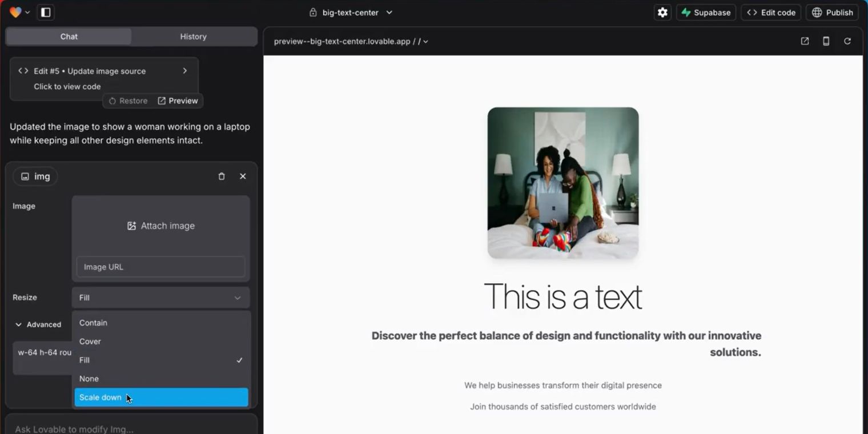Image resolution: width=868 pixels, height=434 pixels.
Task: Open the Edit code button
Action: click(771, 13)
